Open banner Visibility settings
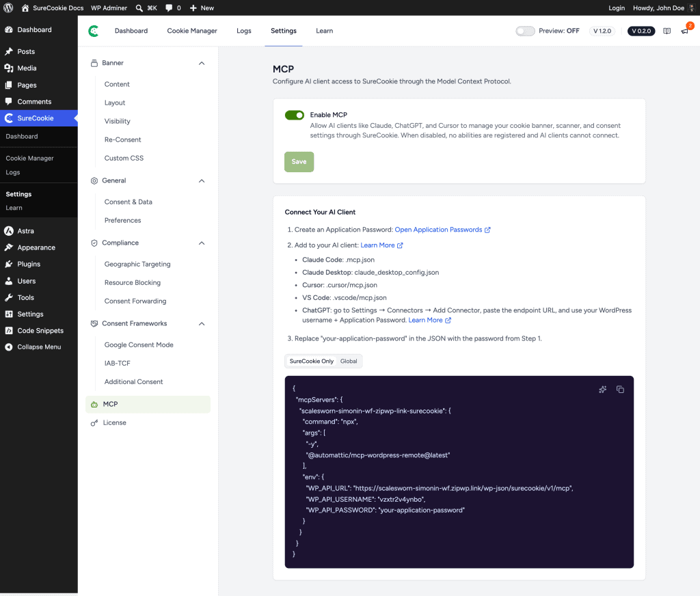The width and height of the screenshot is (700, 596). [x=118, y=121]
